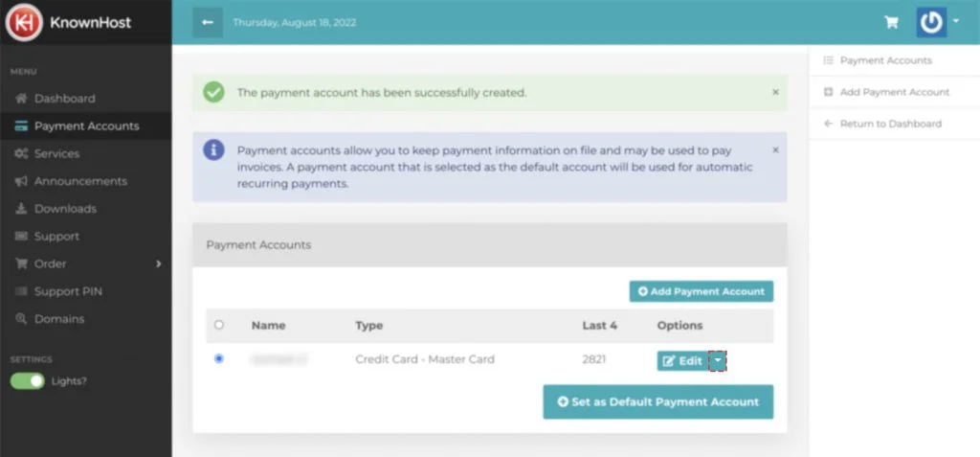This screenshot has width=980, height=457.
Task: Click Payment Accounts link in right panel
Action: (885, 60)
